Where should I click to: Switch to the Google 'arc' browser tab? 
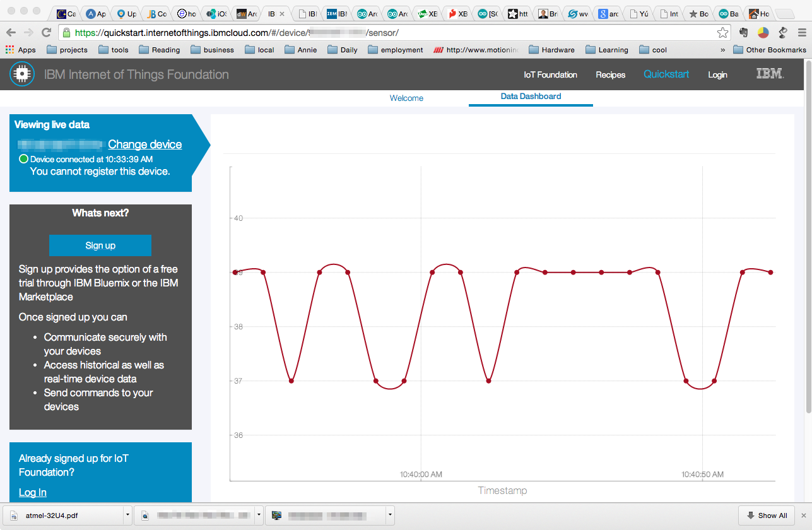coord(608,13)
